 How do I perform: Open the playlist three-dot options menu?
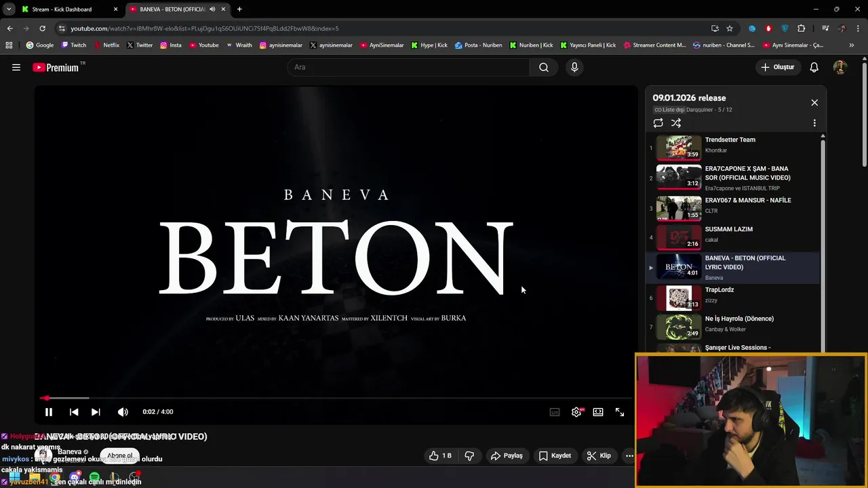point(814,123)
